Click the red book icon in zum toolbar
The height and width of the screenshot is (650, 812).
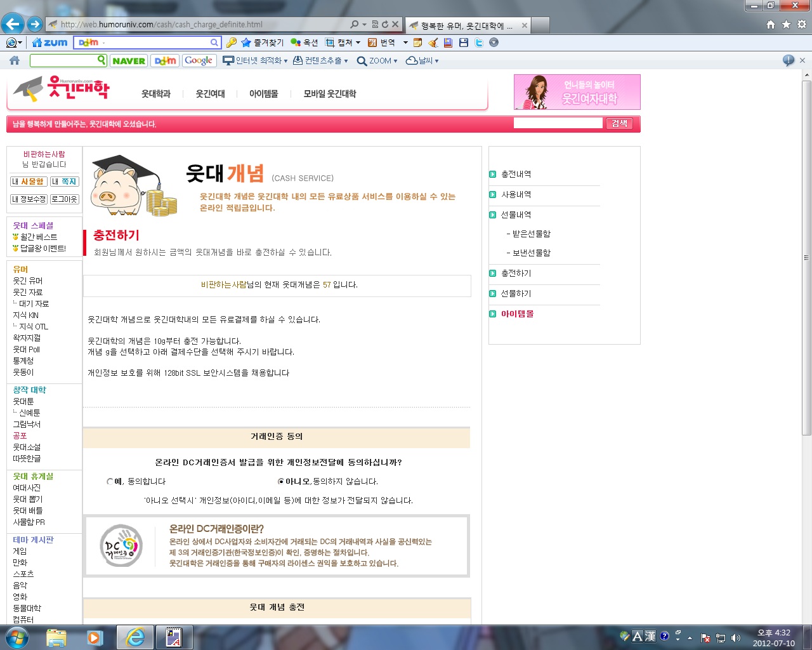coord(448,43)
